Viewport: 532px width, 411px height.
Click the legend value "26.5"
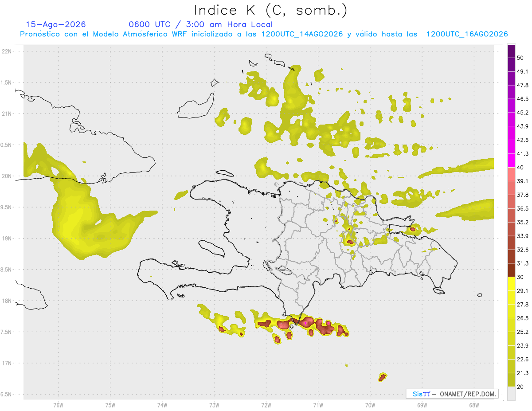click(x=523, y=318)
